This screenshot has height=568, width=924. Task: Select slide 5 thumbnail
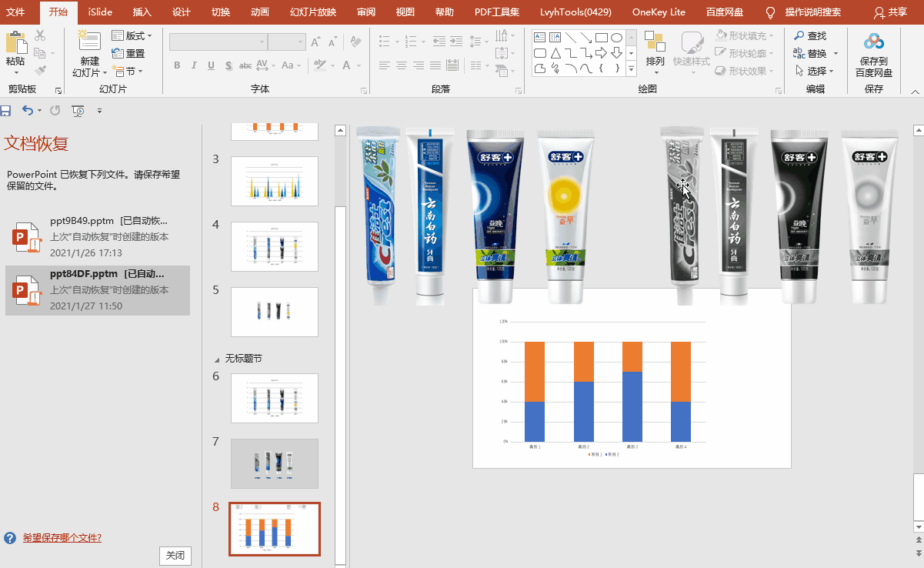point(275,312)
